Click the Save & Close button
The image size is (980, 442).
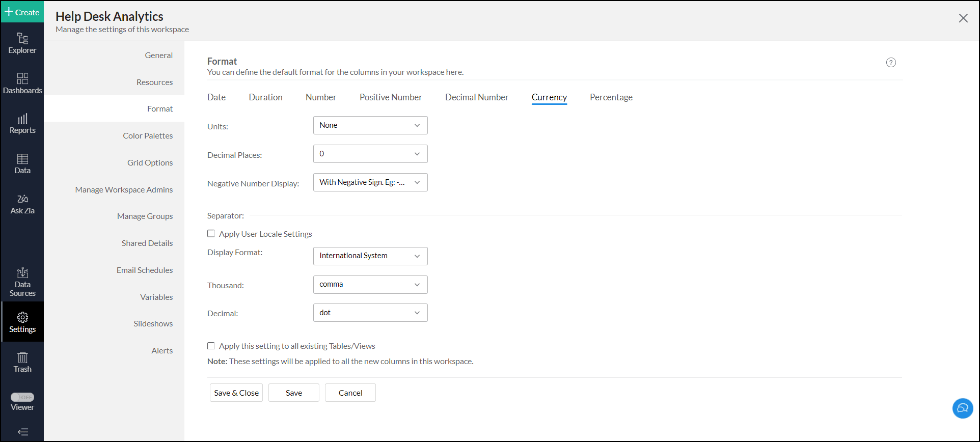click(236, 393)
